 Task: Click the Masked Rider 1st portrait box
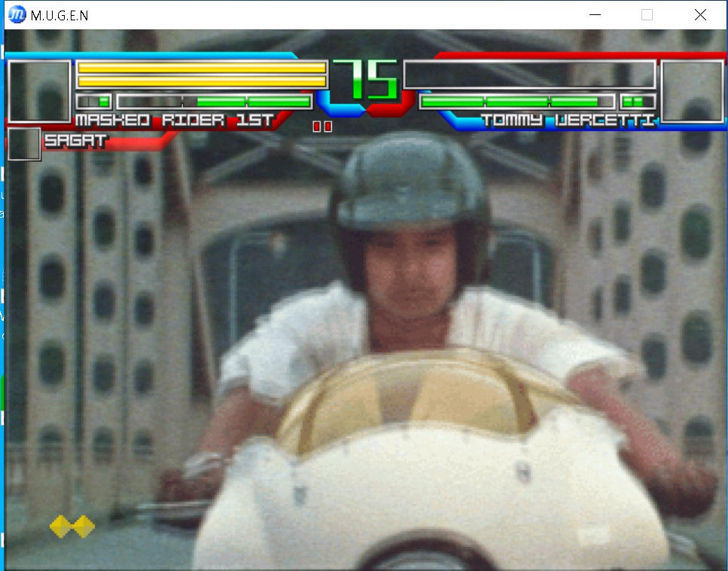point(39,92)
